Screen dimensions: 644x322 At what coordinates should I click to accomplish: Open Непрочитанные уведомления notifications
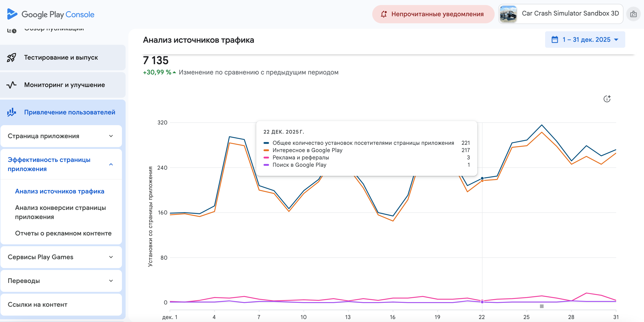pyautogui.click(x=433, y=14)
